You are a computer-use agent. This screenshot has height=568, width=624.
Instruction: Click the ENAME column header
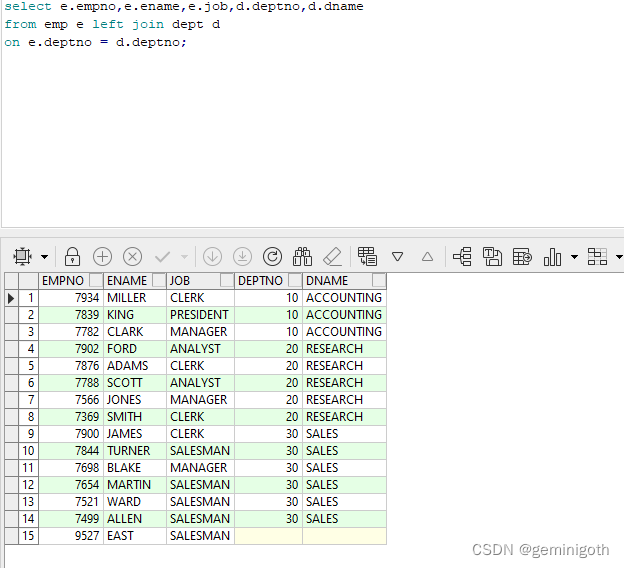click(135, 281)
